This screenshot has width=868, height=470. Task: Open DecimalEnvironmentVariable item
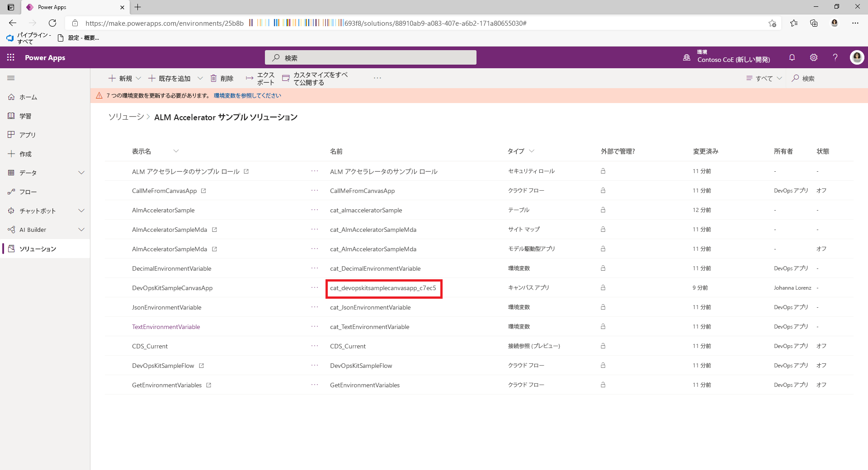tap(172, 268)
